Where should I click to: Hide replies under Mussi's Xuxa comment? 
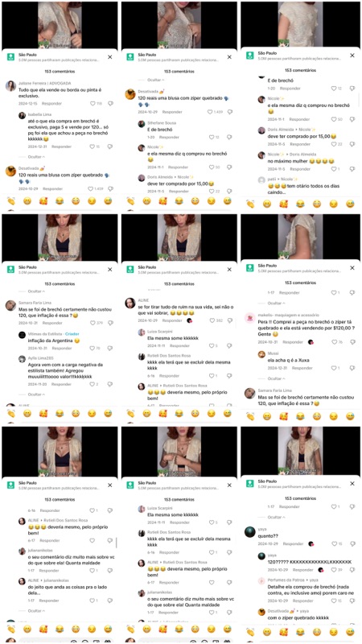pyautogui.click(x=276, y=378)
